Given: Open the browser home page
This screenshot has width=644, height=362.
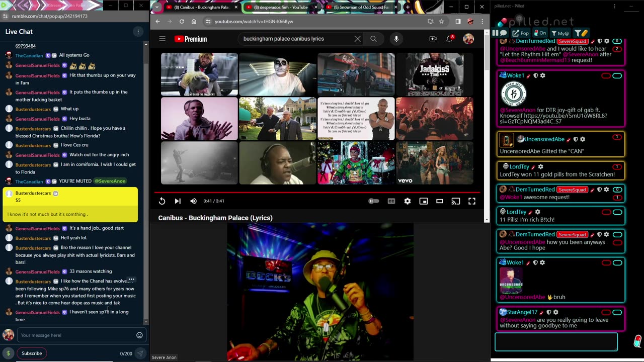Looking at the screenshot, I should pos(194,22).
